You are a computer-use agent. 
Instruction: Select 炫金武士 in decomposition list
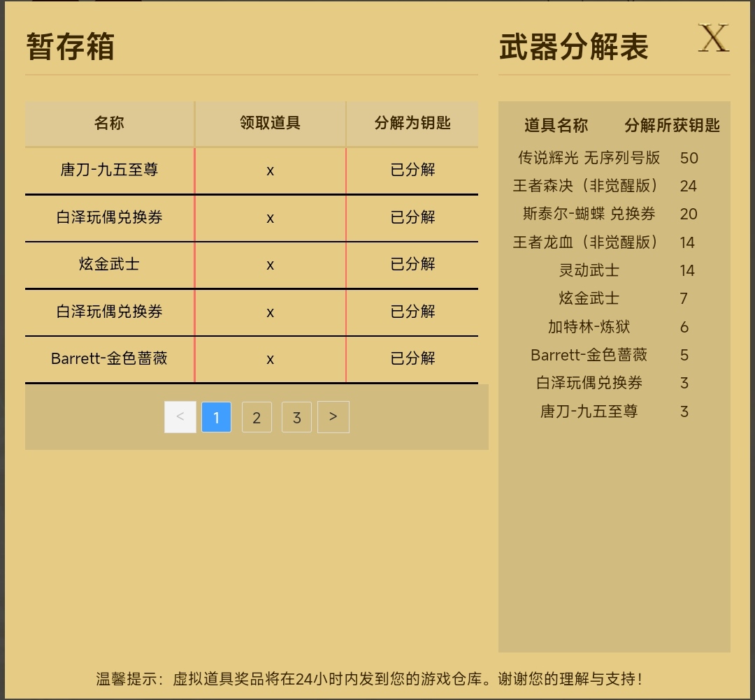coord(589,298)
